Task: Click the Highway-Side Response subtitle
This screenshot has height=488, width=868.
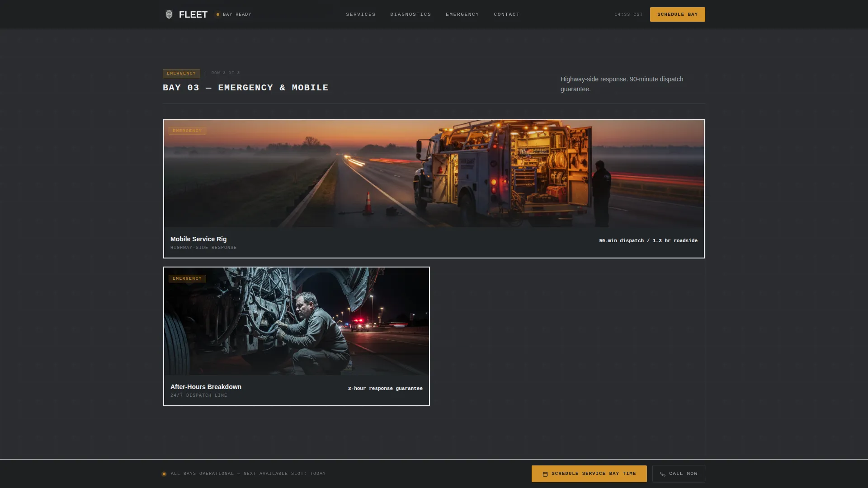Action: 203,248
